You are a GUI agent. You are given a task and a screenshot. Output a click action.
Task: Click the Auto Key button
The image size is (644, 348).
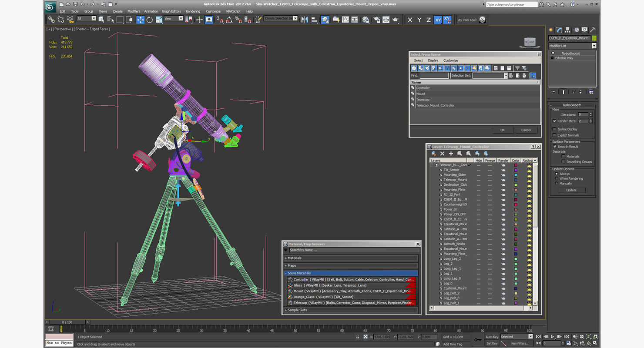tap(492, 337)
